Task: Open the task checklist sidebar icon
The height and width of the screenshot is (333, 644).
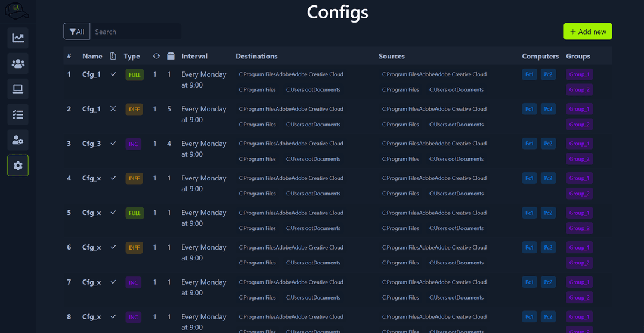Action: tap(18, 115)
